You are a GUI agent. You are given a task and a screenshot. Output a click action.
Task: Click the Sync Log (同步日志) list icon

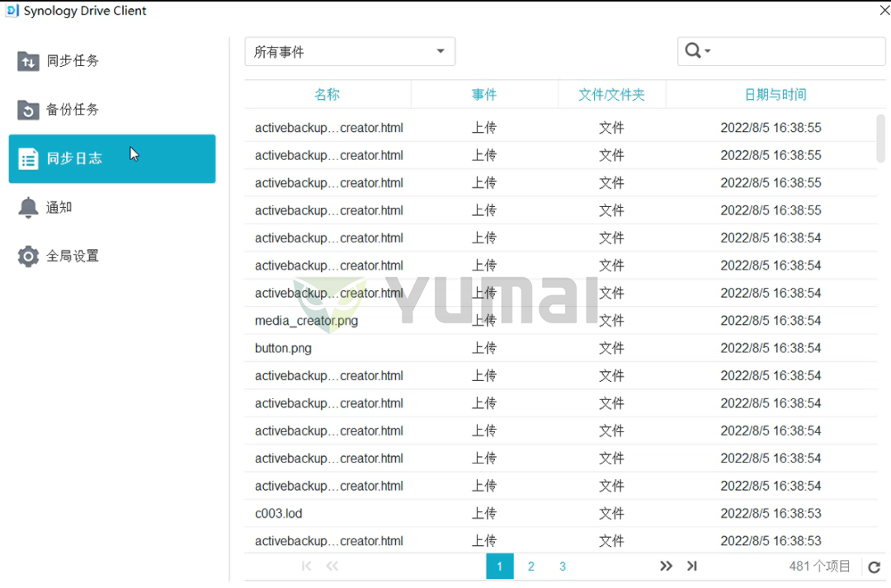[28, 158]
